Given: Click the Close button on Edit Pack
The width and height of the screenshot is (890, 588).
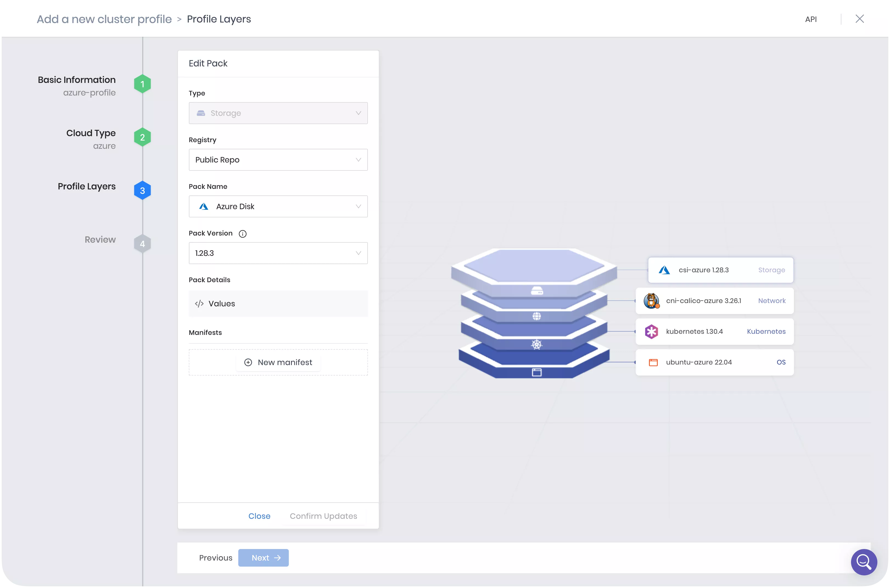Looking at the screenshot, I should click(259, 516).
